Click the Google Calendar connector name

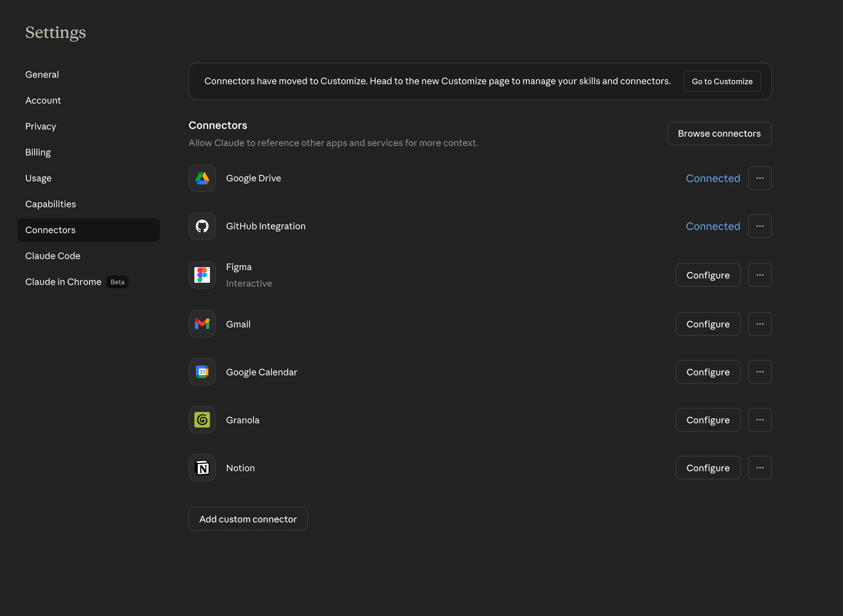tap(261, 372)
